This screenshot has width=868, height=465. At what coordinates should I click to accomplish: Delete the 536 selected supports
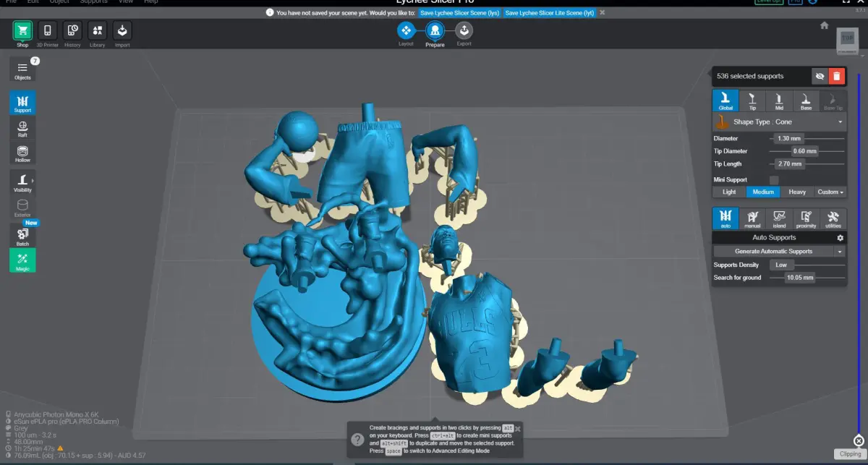[837, 76]
